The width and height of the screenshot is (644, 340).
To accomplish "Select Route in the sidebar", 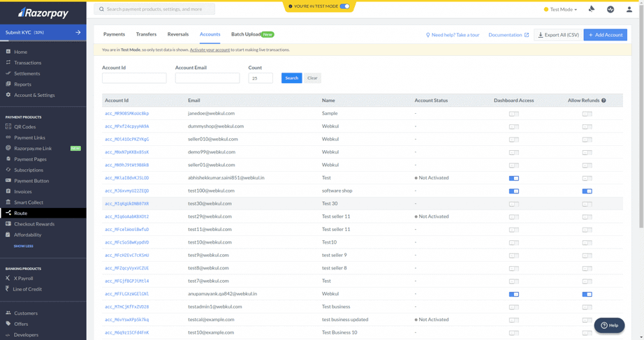I will (43, 213).
